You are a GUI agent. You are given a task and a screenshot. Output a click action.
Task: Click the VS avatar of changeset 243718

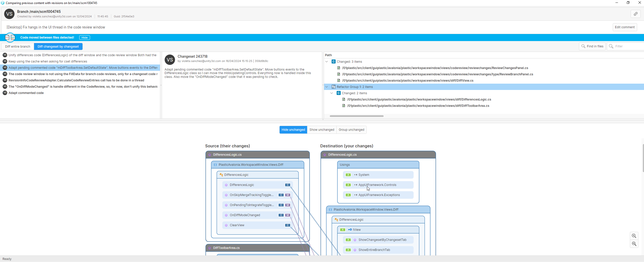(x=170, y=60)
